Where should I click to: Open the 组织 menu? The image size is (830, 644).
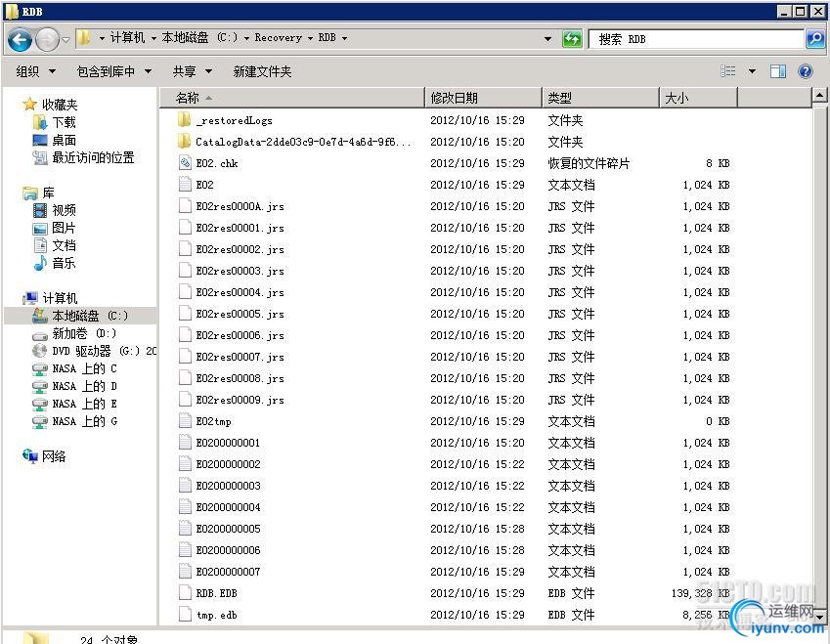click(x=35, y=71)
